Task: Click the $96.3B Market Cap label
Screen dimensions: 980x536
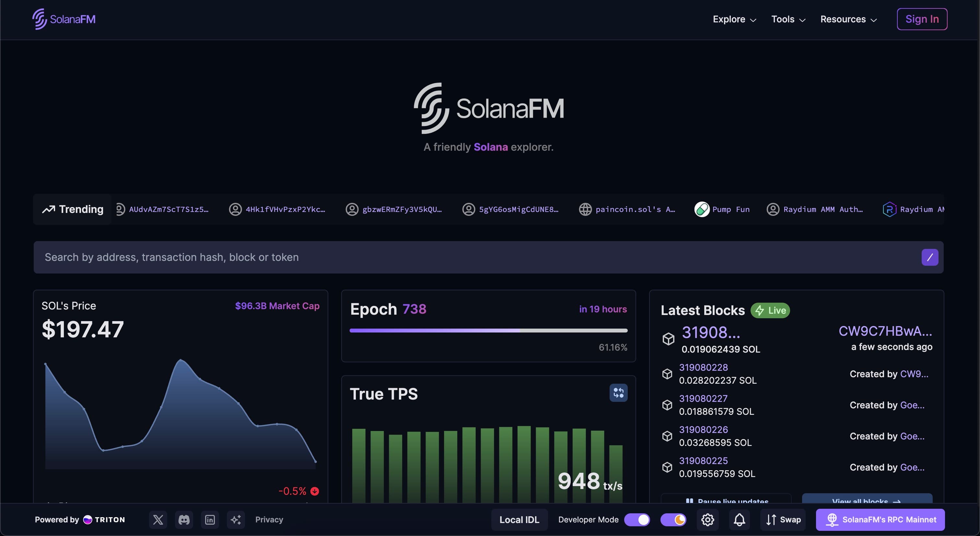Action: (277, 306)
